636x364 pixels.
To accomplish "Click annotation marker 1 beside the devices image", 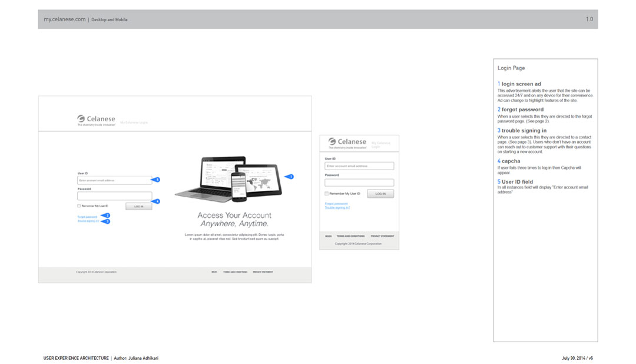I will (289, 177).
